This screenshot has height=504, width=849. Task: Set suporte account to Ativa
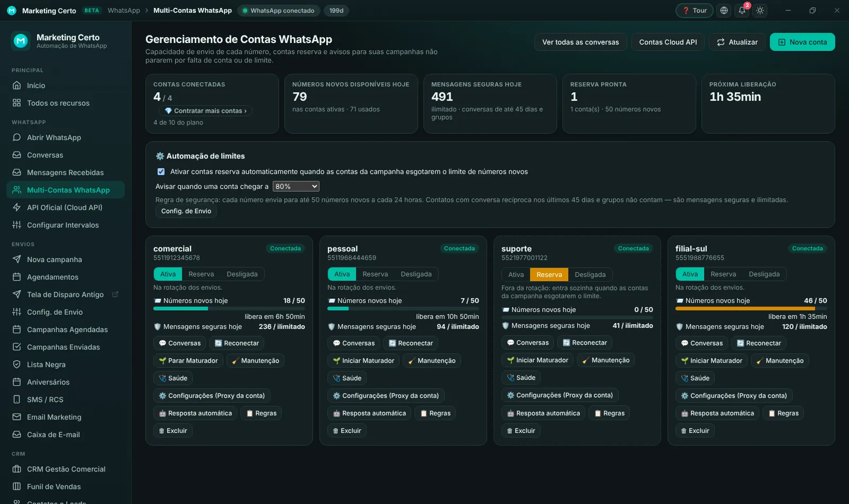coord(516,275)
